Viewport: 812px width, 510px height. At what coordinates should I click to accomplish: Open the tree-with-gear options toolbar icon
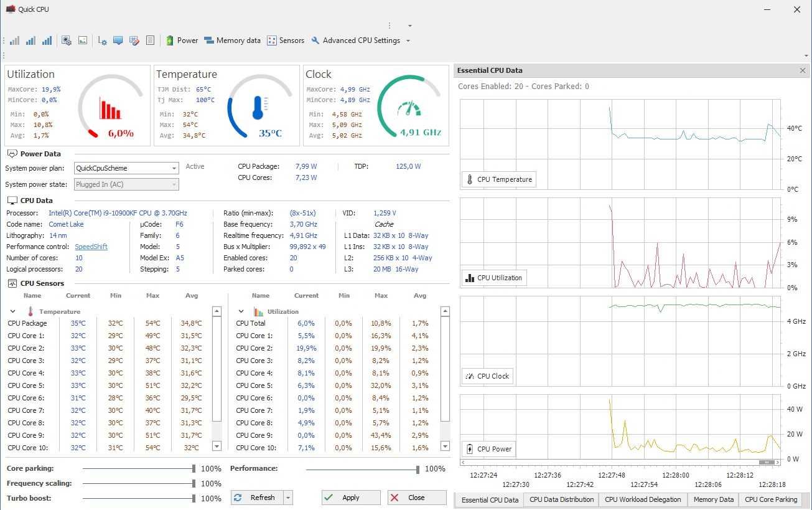pyautogui.click(x=103, y=40)
